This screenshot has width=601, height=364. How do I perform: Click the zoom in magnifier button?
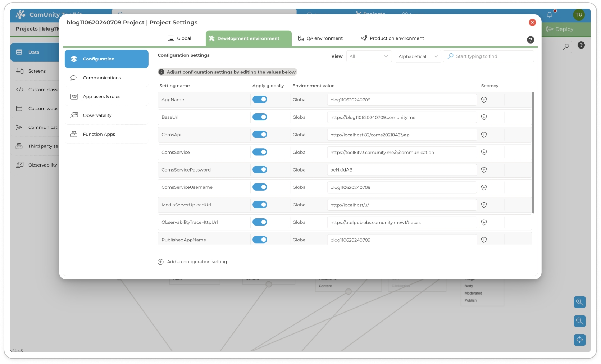[x=579, y=302]
